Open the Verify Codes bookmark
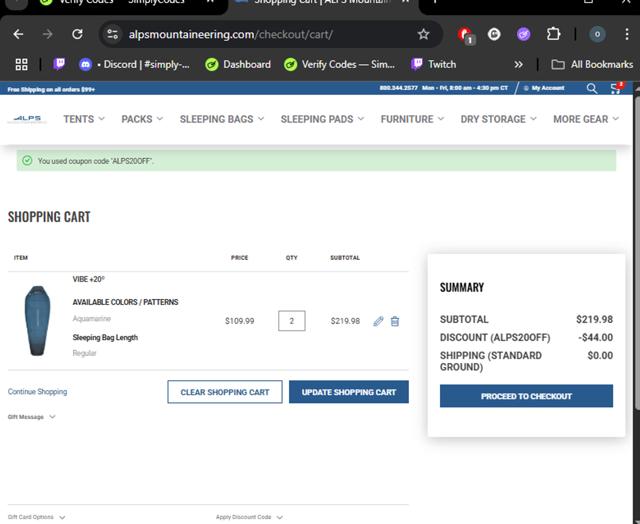 click(x=339, y=64)
